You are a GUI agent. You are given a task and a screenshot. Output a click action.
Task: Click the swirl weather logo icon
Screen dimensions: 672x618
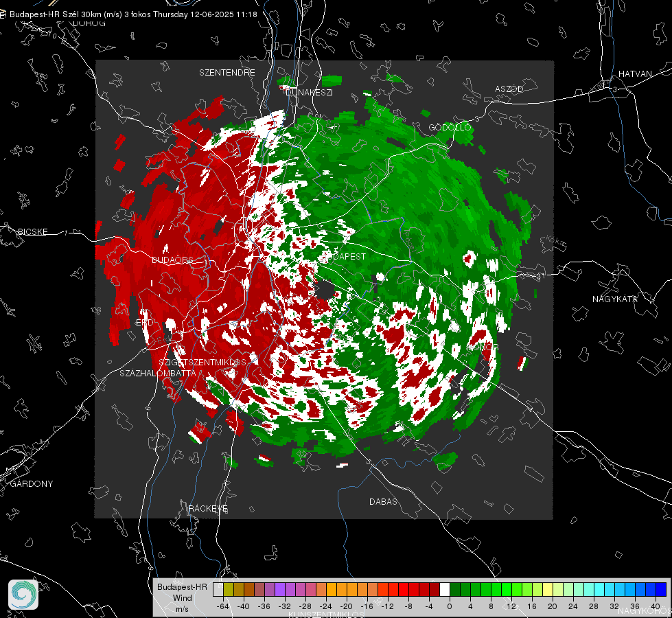23,595
